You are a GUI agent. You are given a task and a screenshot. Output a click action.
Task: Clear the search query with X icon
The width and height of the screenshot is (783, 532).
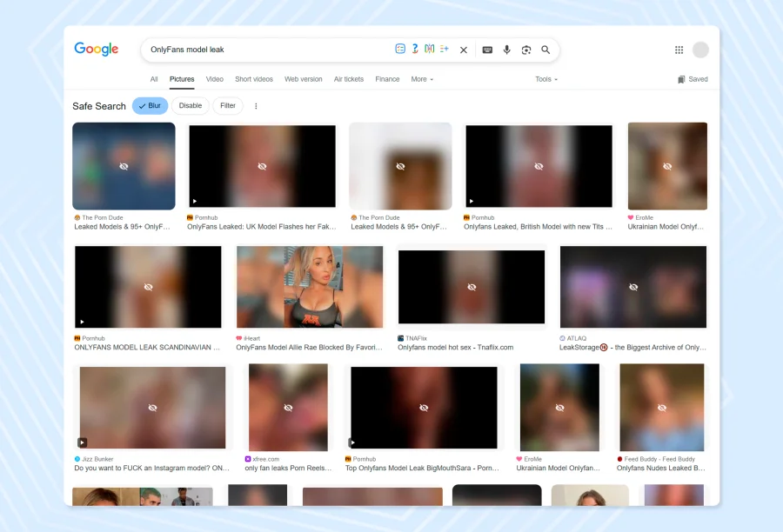[464, 50]
